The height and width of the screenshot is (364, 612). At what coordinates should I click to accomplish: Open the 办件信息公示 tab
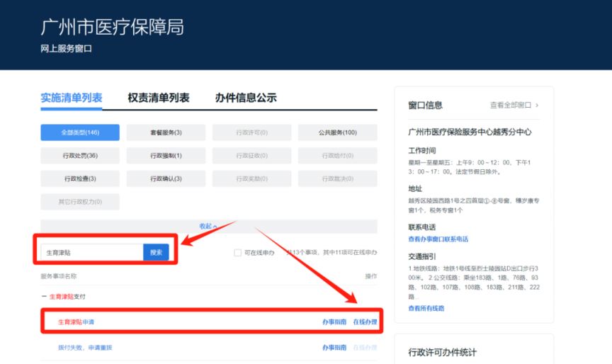(x=246, y=98)
